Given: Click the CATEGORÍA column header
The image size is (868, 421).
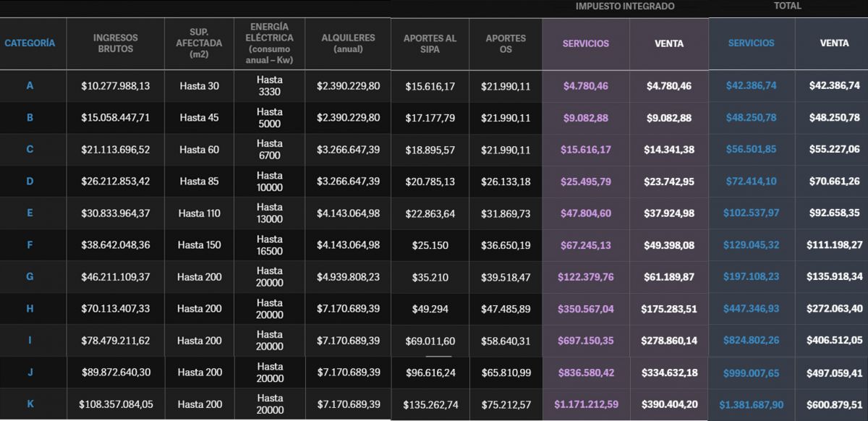Looking at the screenshot, I should (30, 43).
